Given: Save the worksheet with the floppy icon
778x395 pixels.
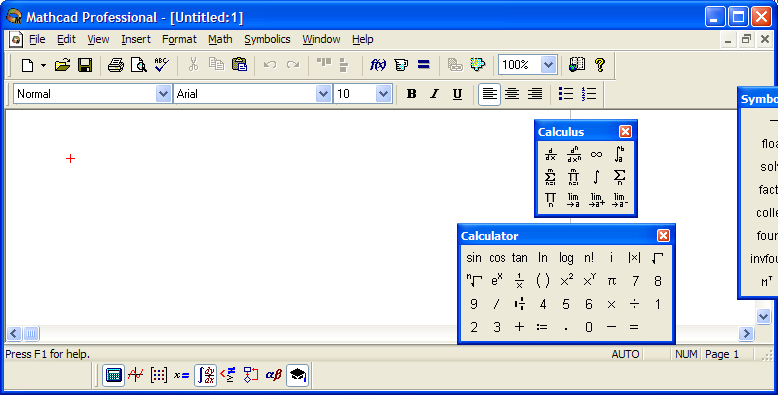Looking at the screenshot, I should 85,65.
